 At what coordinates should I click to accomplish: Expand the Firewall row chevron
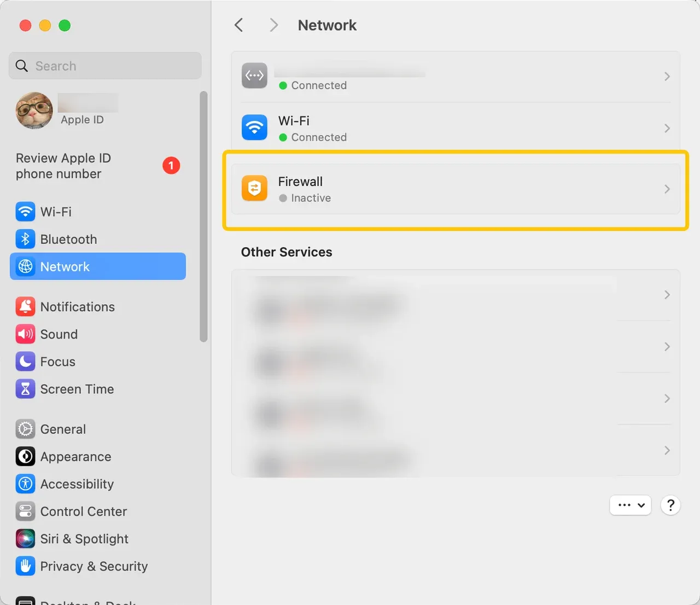click(x=667, y=189)
